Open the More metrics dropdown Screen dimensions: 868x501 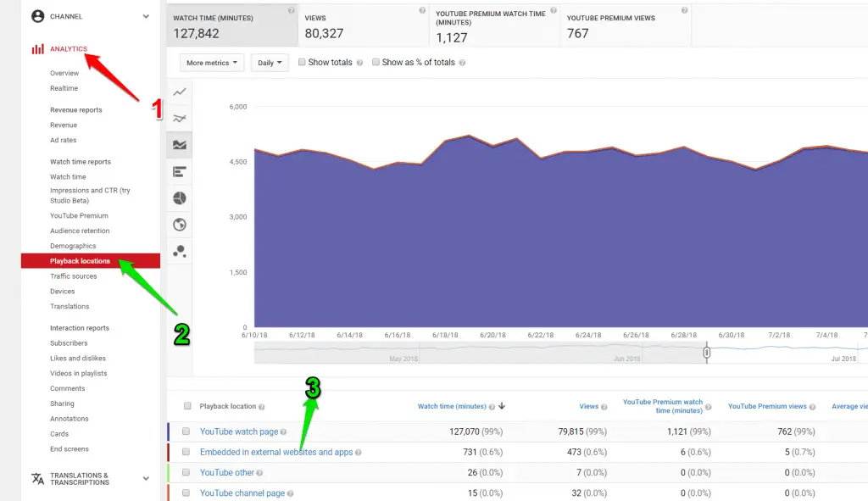click(x=211, y=62)
